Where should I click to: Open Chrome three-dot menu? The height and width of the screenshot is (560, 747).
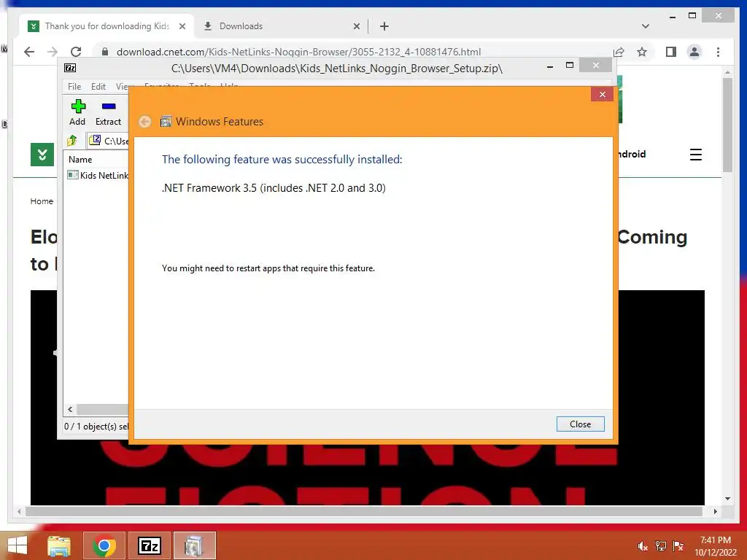718,52
